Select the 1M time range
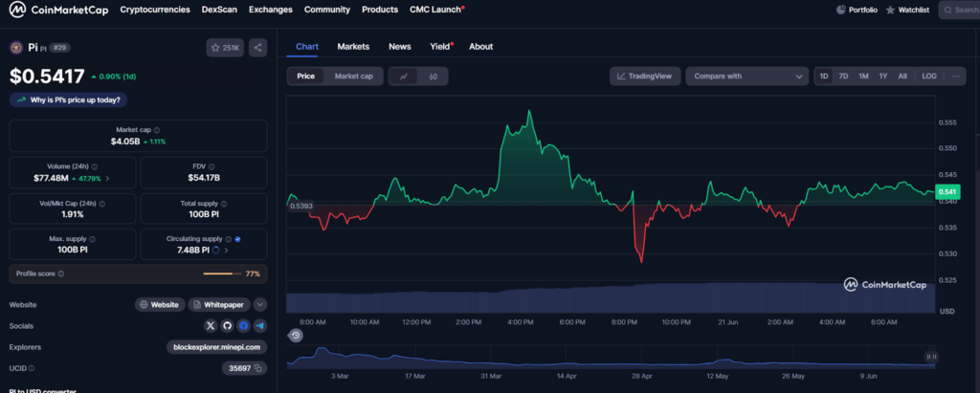 (x=863, y=76)
